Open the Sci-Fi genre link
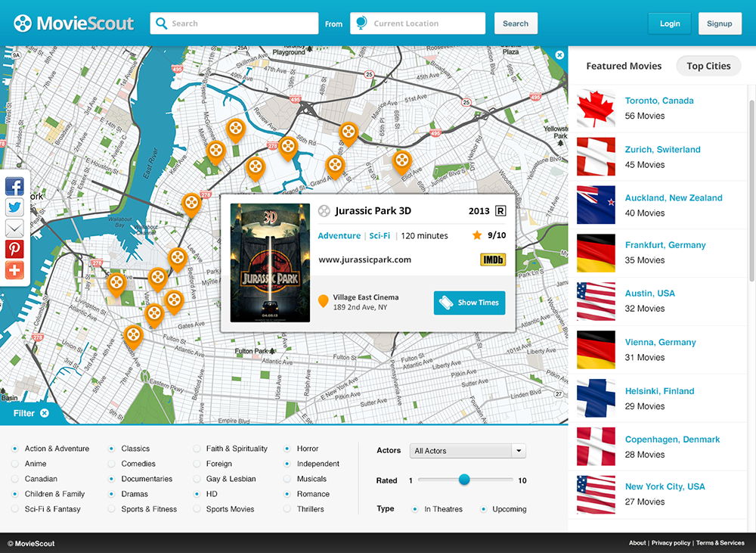This screenshot has width=756, height=553. click(x=380, y=235)
